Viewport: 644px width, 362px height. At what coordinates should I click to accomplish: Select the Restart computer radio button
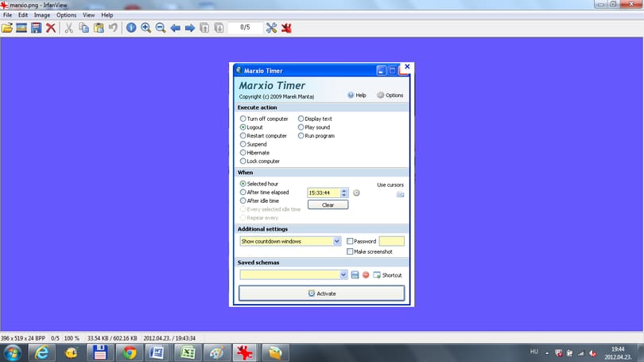(243, 135)
